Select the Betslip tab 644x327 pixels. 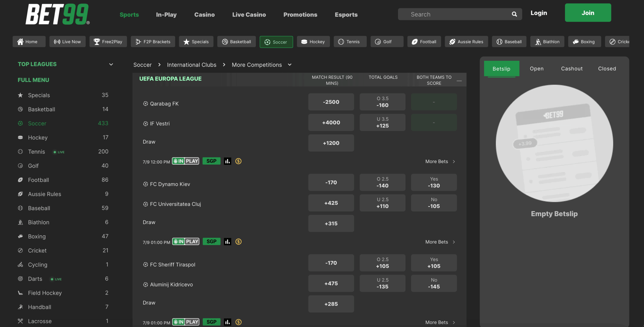(501, 68)
